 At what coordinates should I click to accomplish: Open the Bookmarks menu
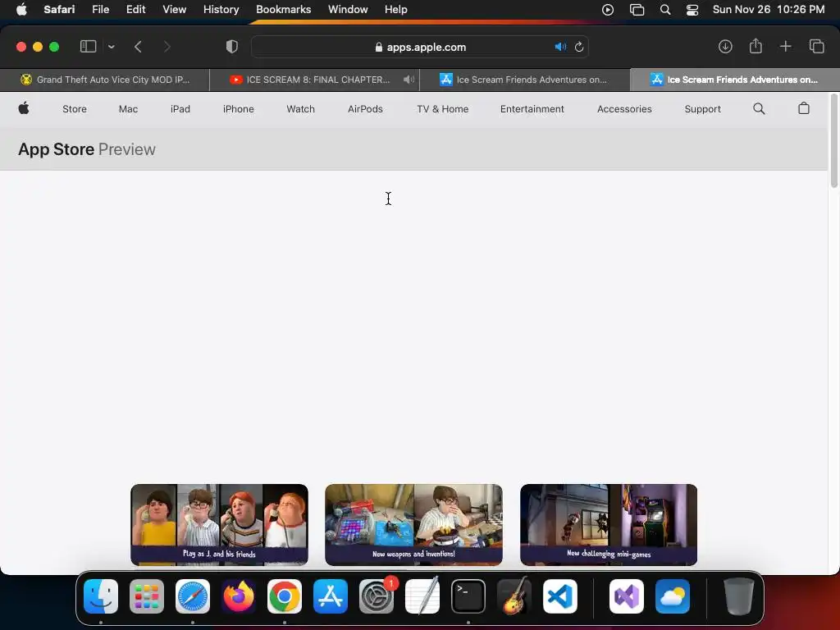(x=283, y=9)
